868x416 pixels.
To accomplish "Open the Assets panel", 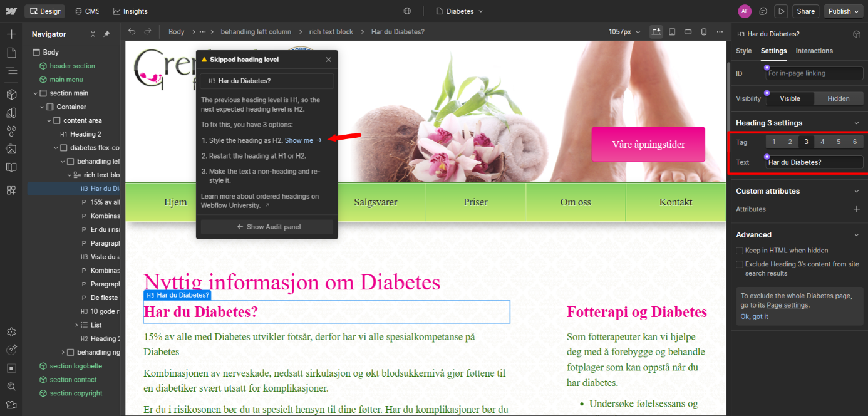I will (x=11, y=149).
